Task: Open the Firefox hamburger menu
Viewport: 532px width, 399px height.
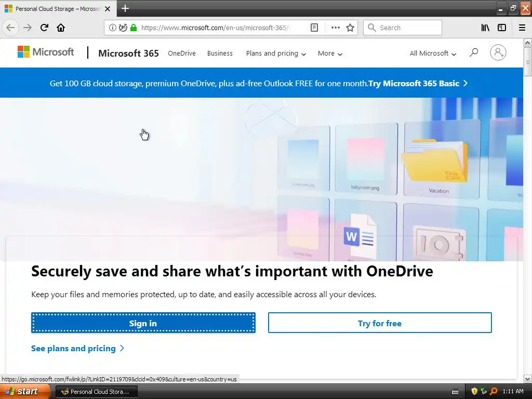Action: (x=522, y=28)
